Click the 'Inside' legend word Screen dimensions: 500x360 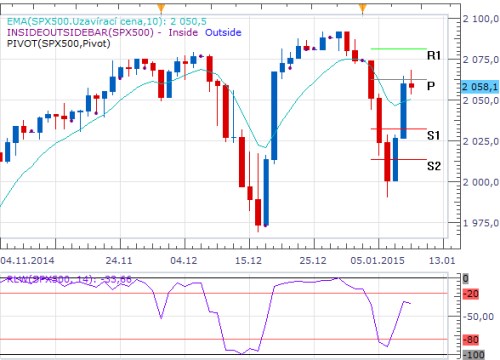pos(183,33)
